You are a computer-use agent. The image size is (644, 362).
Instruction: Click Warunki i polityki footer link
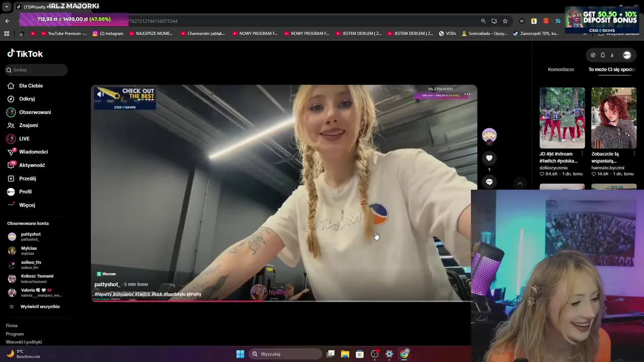coord(24,342)
